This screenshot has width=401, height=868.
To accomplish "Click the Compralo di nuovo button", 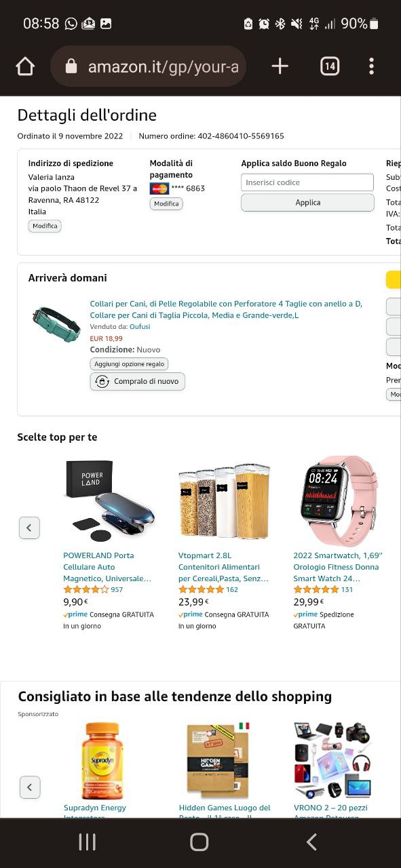I will pyautogui.click(x=138, y=382).
